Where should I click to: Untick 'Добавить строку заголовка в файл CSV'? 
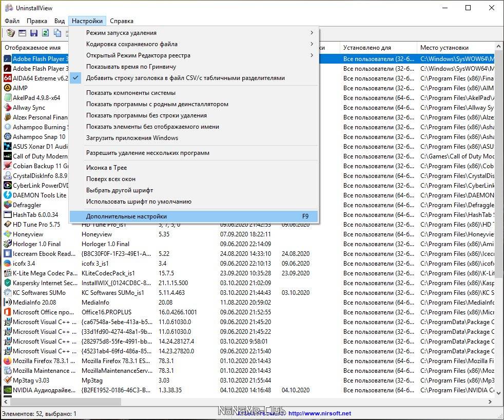(185, 78)
